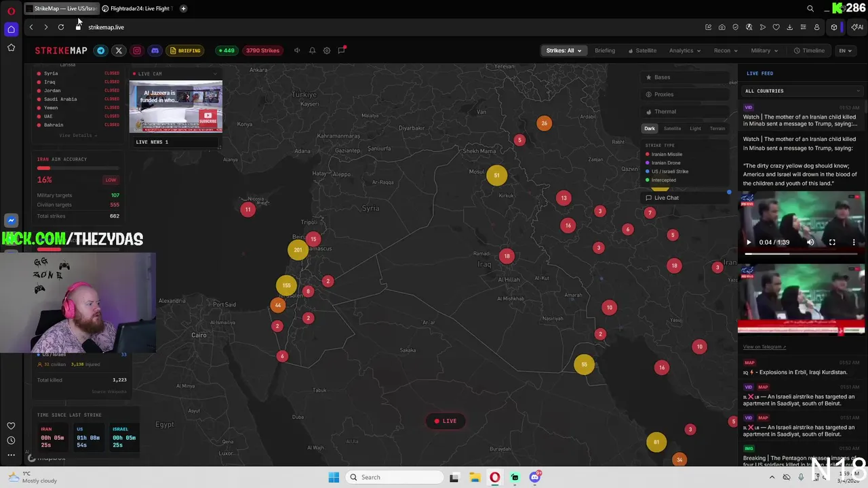Click the shield privacy icon in toolbar
This screenshot has width=868, height=488.
pos(736,27)
